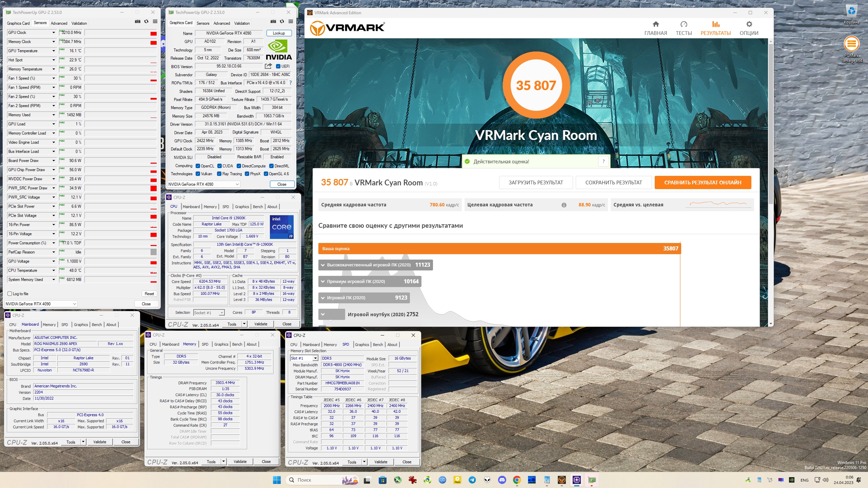Open the Board Power Draw sensor dropdown

point(54,161)
